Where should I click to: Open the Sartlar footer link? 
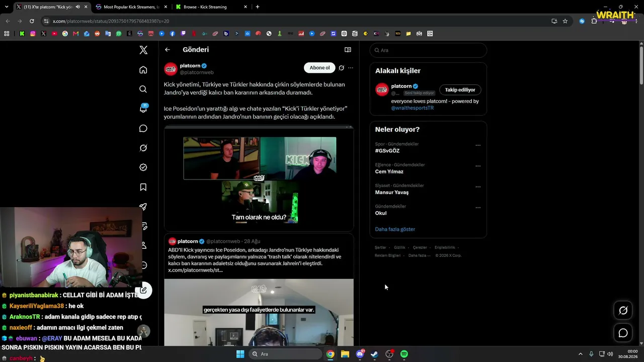point(380,247)
